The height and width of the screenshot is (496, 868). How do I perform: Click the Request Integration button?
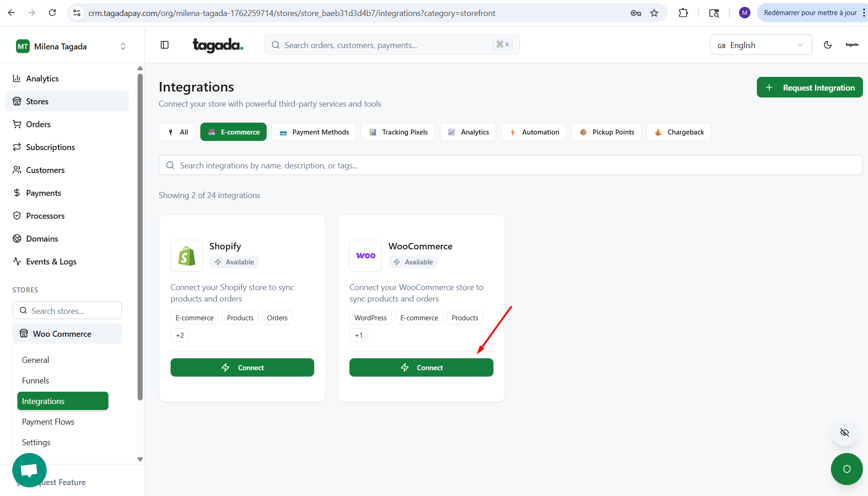[809, 87]
